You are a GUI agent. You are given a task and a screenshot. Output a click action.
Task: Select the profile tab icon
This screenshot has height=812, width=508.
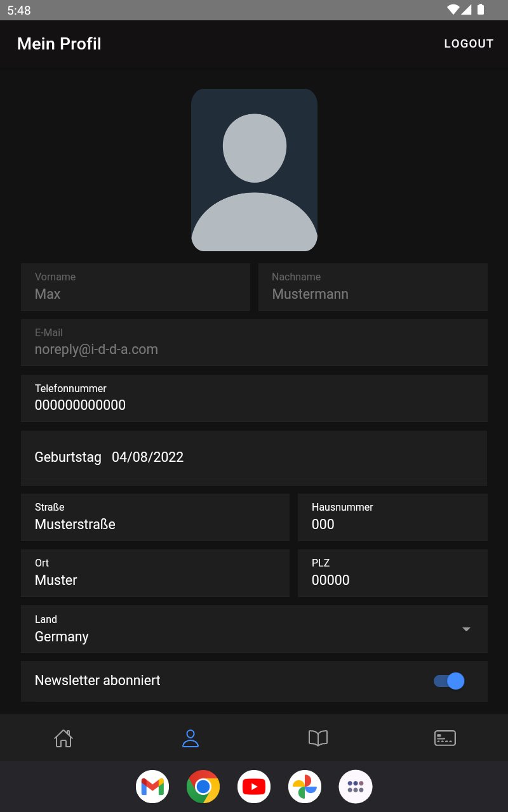click(x=190, y=738)
